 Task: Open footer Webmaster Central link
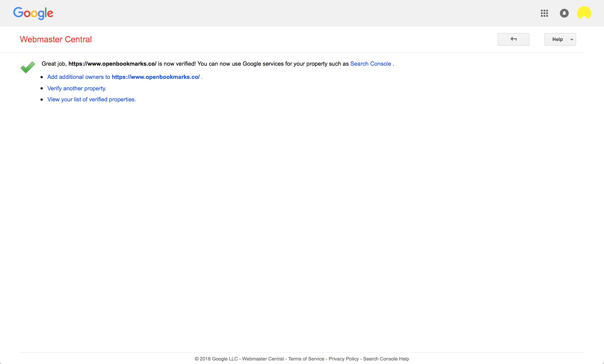pyautogui.click(x=263, y=359)
